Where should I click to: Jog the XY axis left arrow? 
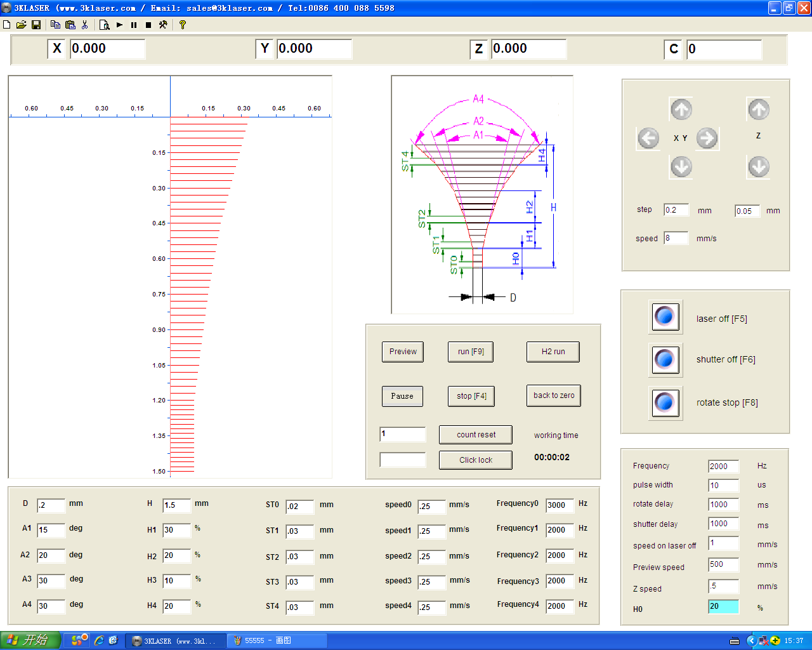pyautogui.click(x=648, y=138)
